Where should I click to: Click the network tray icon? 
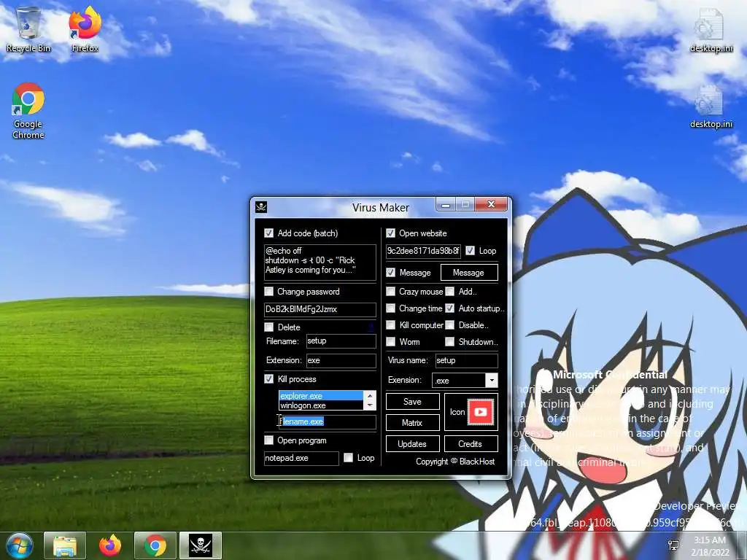point(673,545)
